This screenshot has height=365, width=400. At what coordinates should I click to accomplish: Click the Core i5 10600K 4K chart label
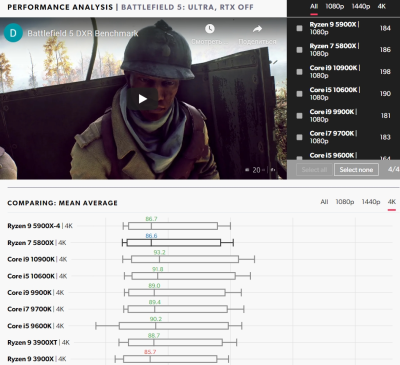point(37,276)
